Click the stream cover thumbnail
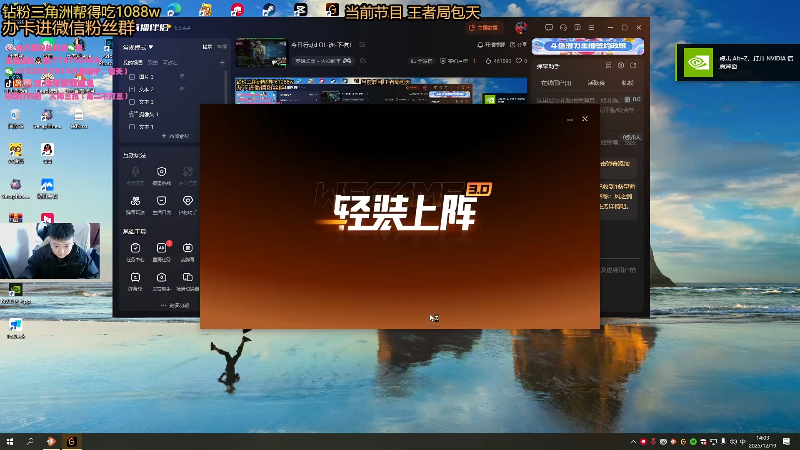This screenshot has width=800, height=450. click(261, 53)
